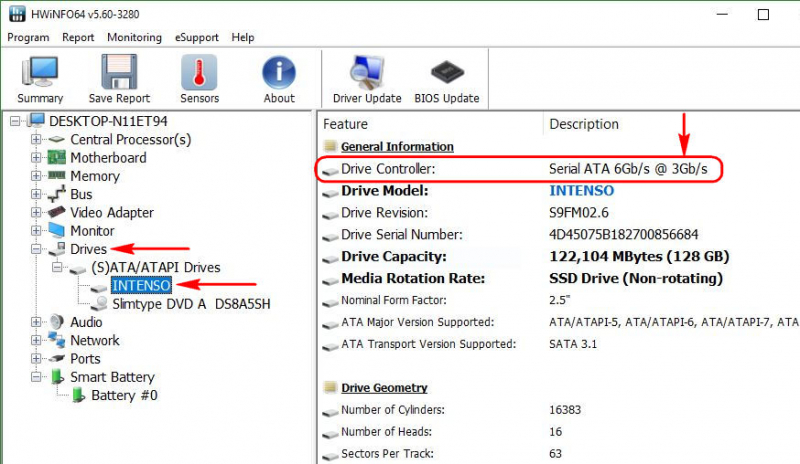Open the Program menu

[28, 37]
